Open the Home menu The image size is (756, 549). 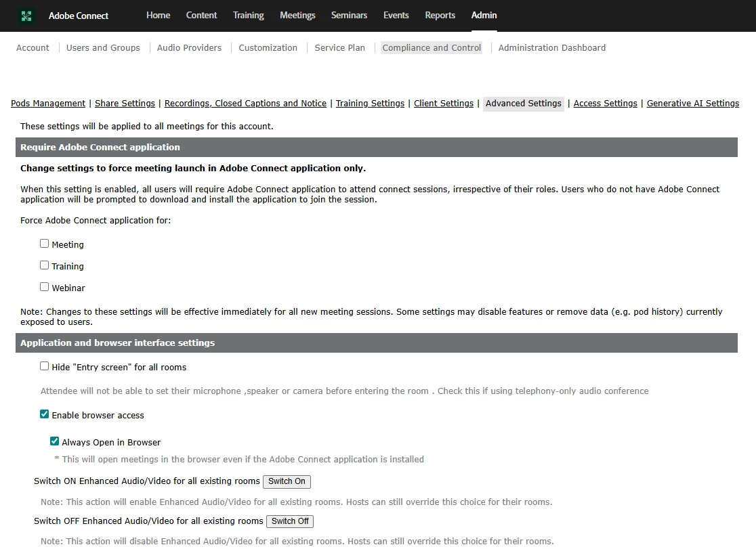pyautogui.click(x=158, y=16)
